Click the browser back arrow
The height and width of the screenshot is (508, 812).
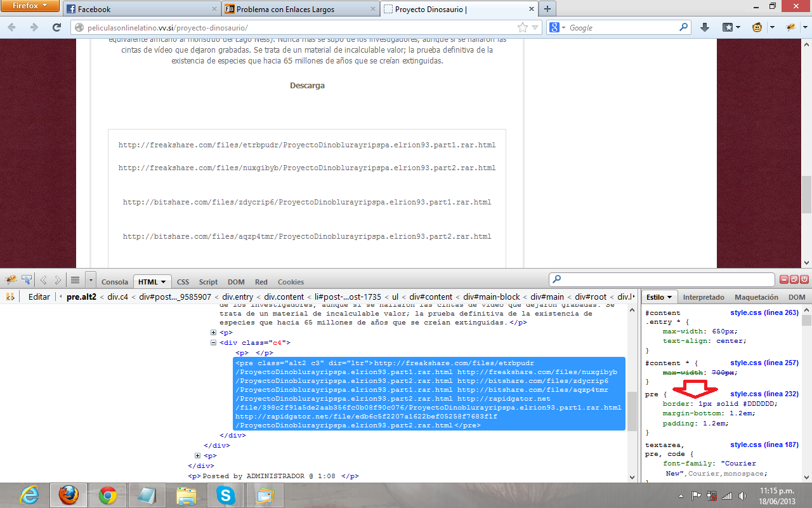(12, 27)
